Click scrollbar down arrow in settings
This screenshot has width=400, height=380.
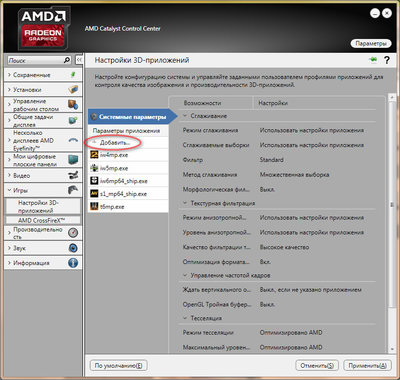pyautogui.click(x=392, y=349)
